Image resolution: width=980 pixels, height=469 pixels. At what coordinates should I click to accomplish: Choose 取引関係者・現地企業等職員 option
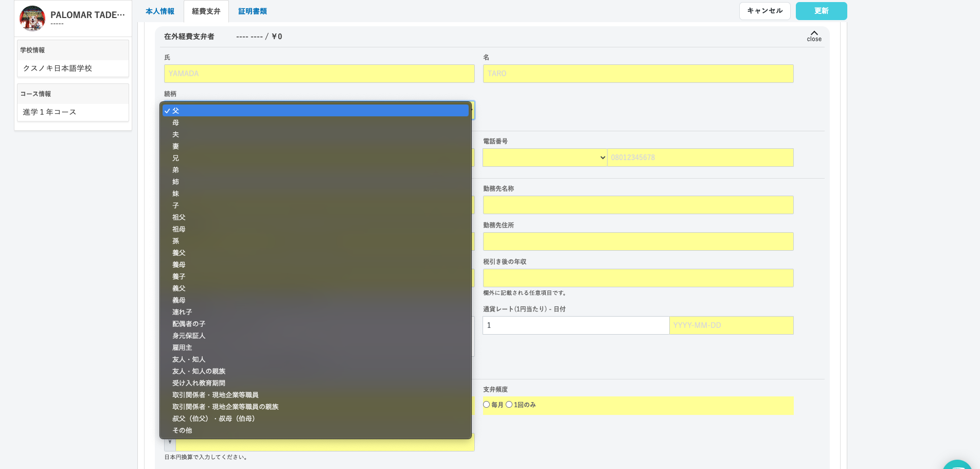coord(315,395)
